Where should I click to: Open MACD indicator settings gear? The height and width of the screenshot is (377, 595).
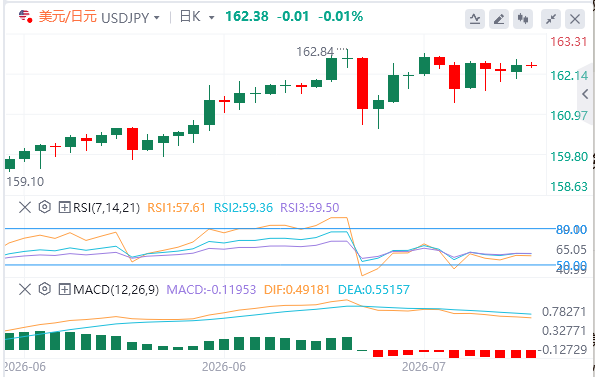[x=44, y=289]
